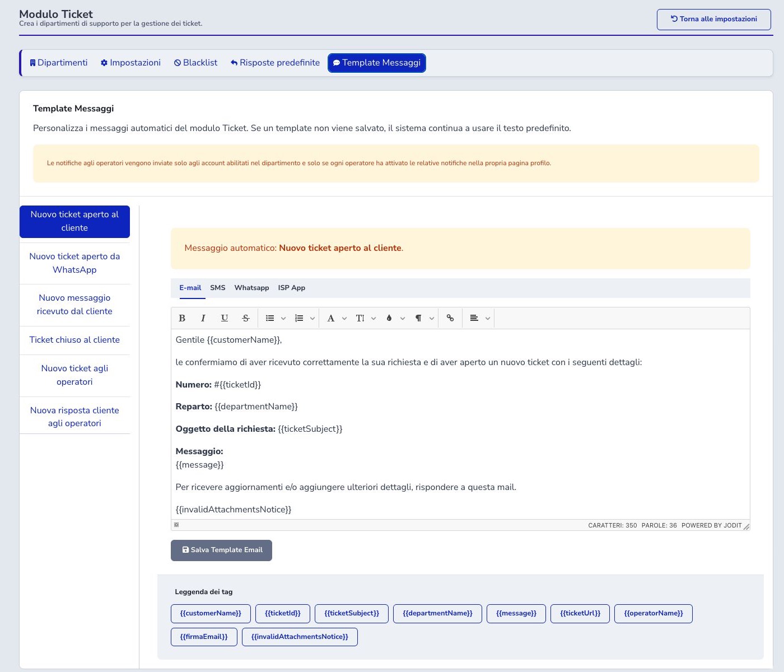Select Nuovo ticket aperto al cliente template
Screen dimensions: 784x672
(74, 221)
